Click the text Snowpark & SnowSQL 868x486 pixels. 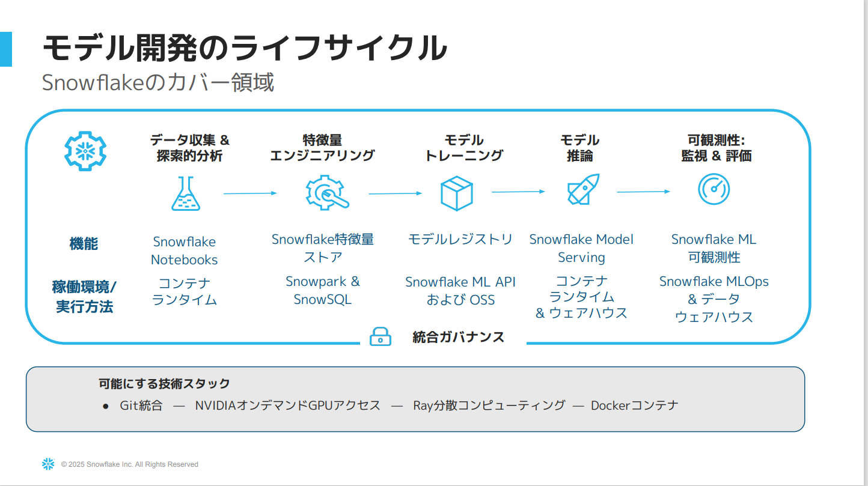point(323,290)
